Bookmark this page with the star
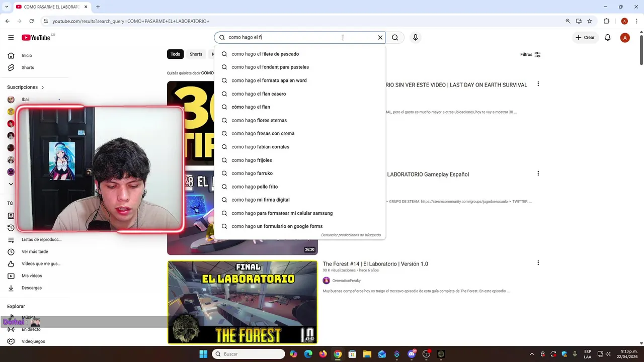This screenshot has width=644, height=362. (590, 21)
